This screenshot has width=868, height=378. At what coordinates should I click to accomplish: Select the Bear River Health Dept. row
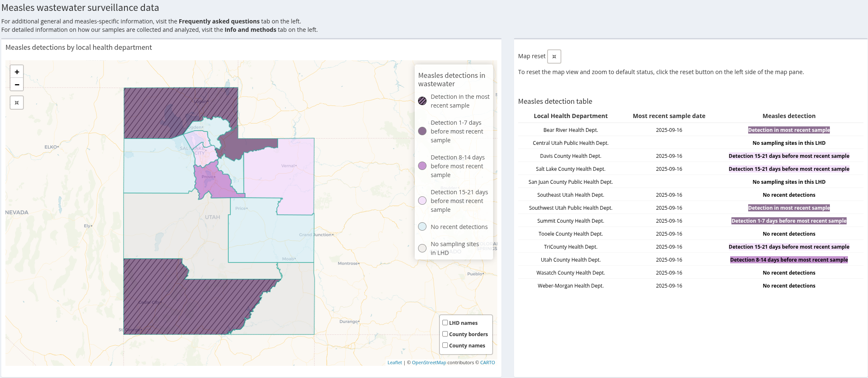point(570,130)
